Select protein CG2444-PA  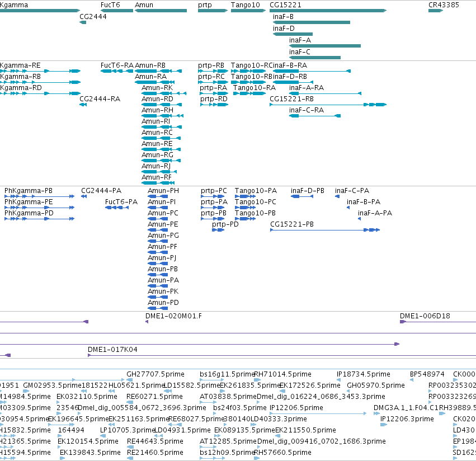pyautogui.click(x=101, y=191)
